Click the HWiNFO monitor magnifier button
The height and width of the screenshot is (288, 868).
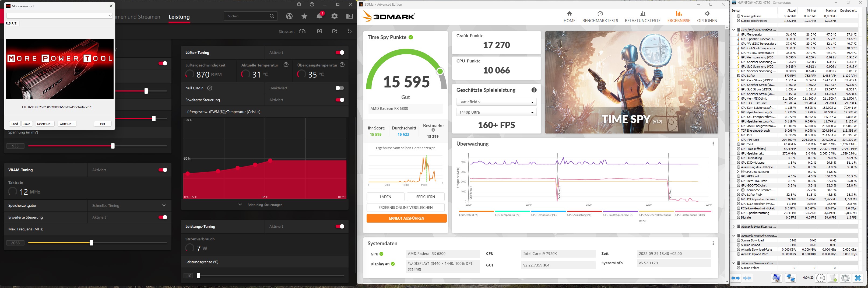777,278
